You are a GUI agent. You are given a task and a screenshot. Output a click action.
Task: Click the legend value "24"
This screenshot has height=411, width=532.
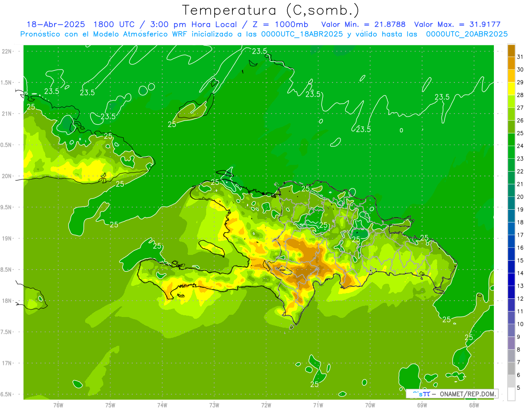pyautogui.click(x=520, y=146)
